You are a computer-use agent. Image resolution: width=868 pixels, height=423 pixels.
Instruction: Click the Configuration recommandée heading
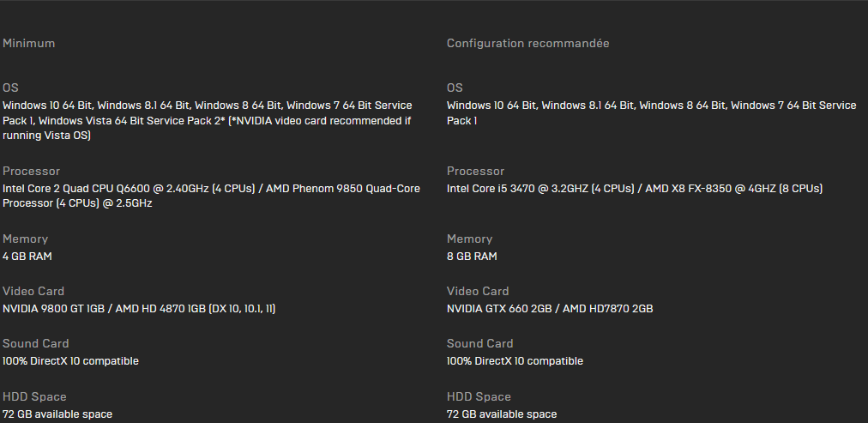[527, 43]
